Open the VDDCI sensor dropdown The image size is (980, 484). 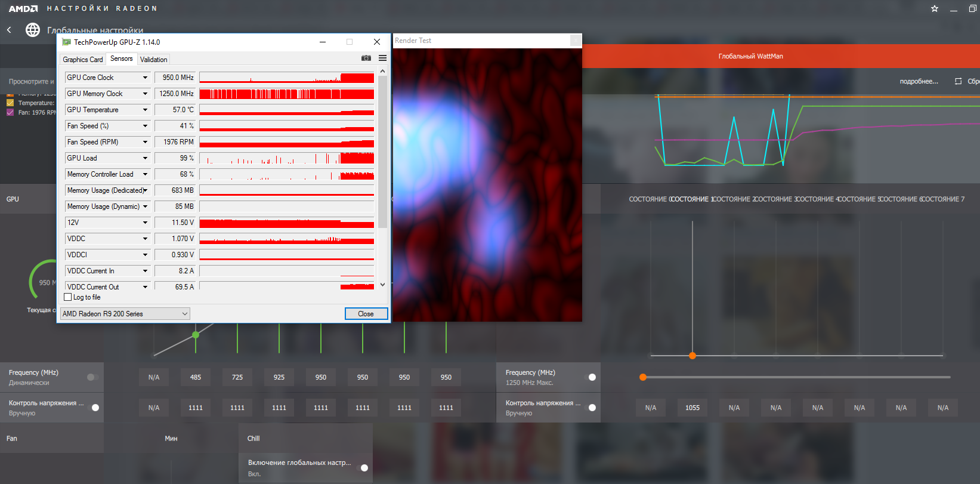pos(107,255)
